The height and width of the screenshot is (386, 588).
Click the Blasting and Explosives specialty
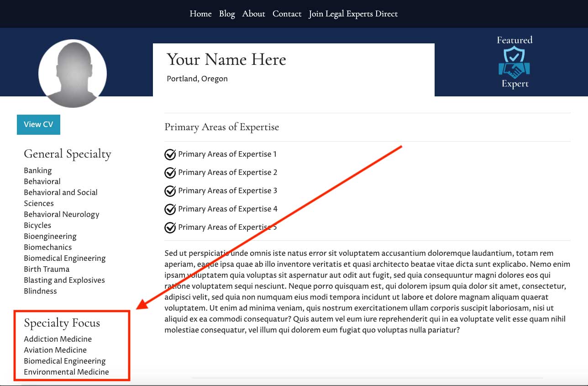pyautogui.click(x=64, y=280)
